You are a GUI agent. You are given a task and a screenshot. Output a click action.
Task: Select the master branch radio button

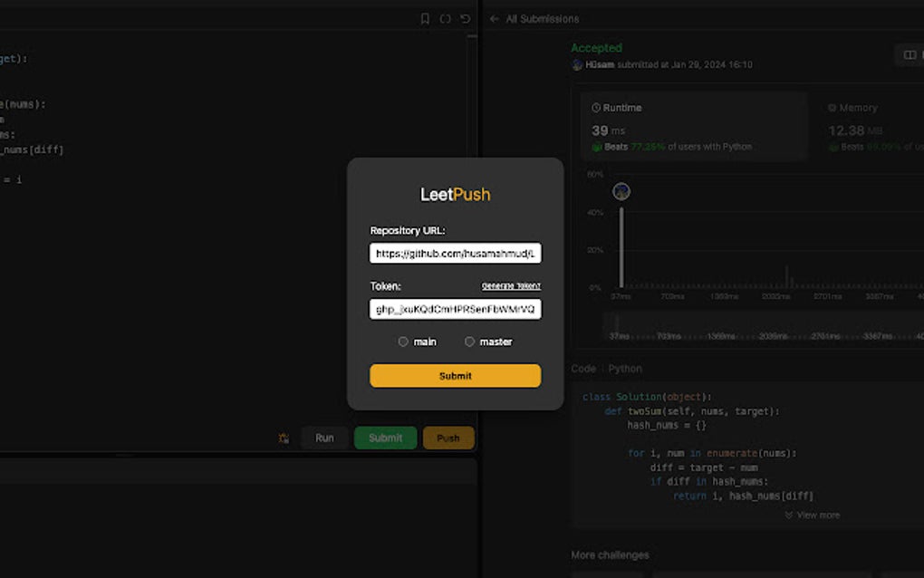469,342
